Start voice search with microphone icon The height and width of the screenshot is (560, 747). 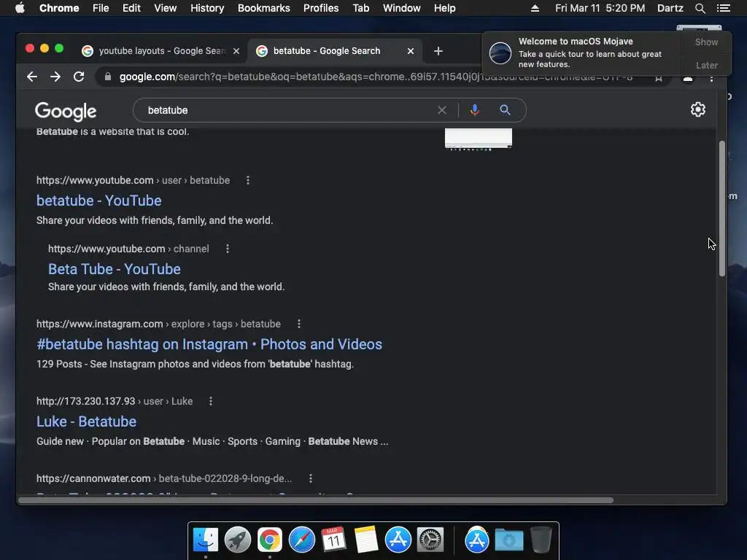click(474, 111)
